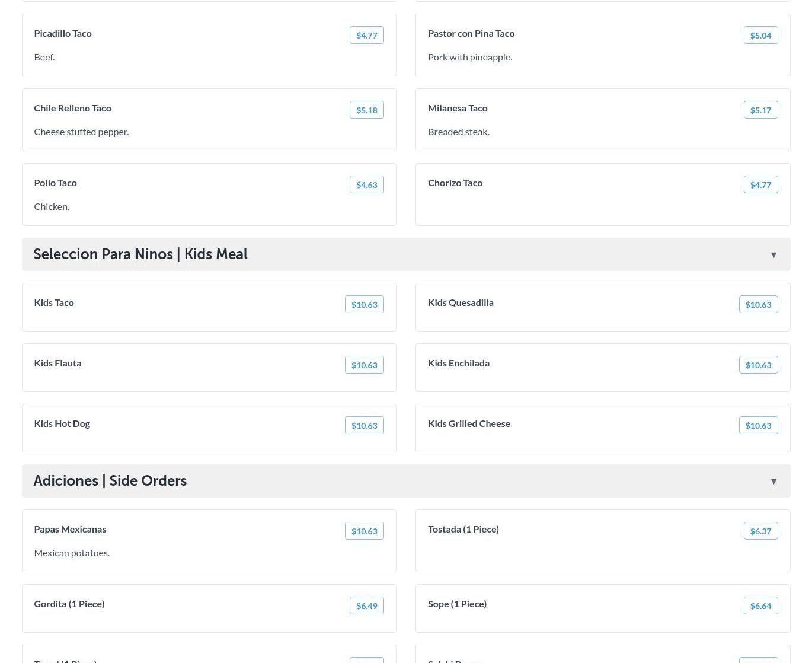Click the Seleccion Para Ninos section header

(x=140, y=254)
